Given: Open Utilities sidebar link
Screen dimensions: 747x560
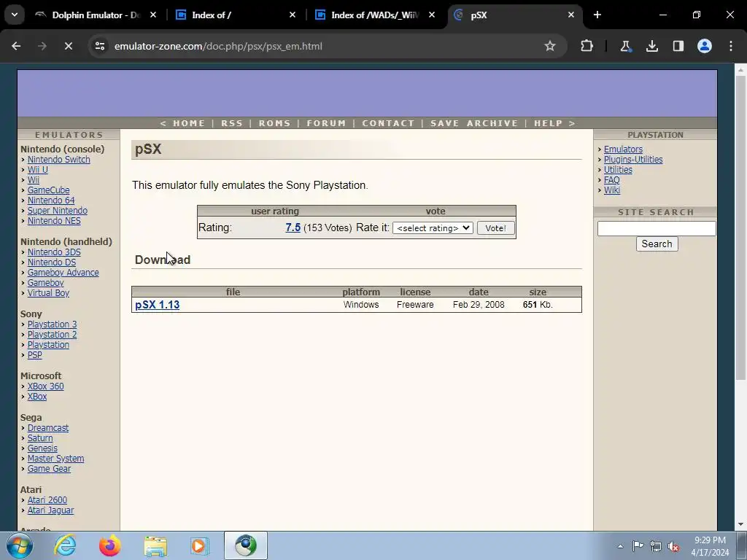Looking at the screenshot, I should (x=618, y=169).
